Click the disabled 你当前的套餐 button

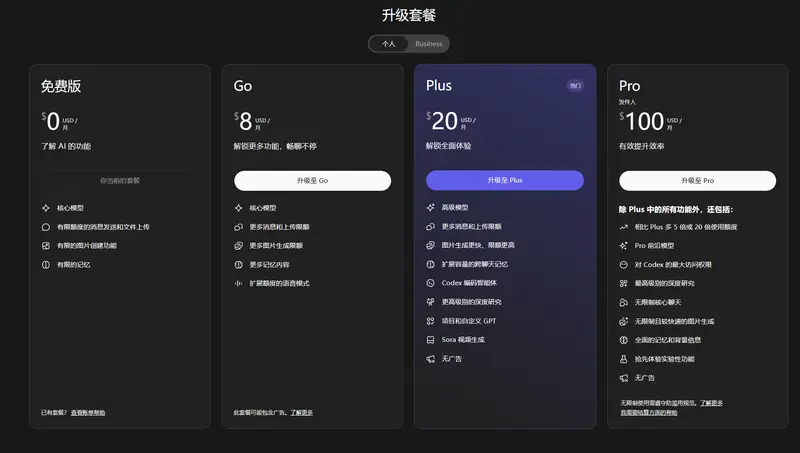[x=120, y=181]
